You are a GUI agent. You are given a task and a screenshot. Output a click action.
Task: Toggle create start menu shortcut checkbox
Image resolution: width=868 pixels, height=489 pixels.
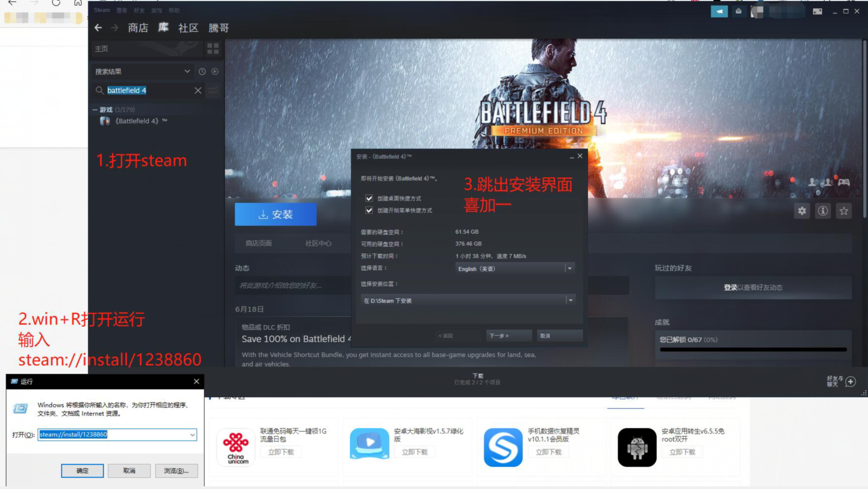pyautogui.click(x=369, y=210)
